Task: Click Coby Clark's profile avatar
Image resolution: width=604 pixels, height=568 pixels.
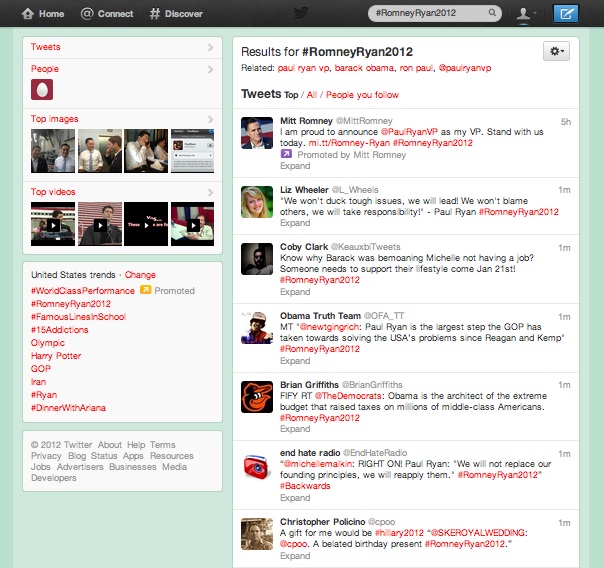Action: [x=257, y=259]
